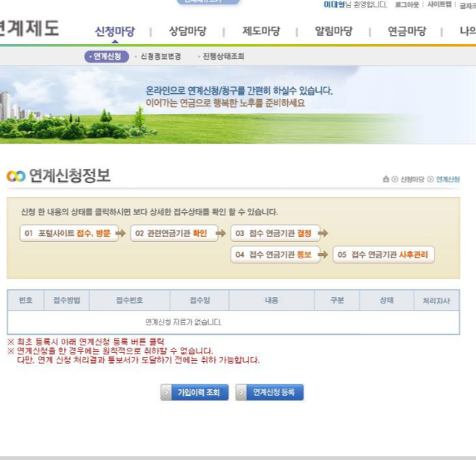Click the 접수방법 column header

(x=67, y=300)
